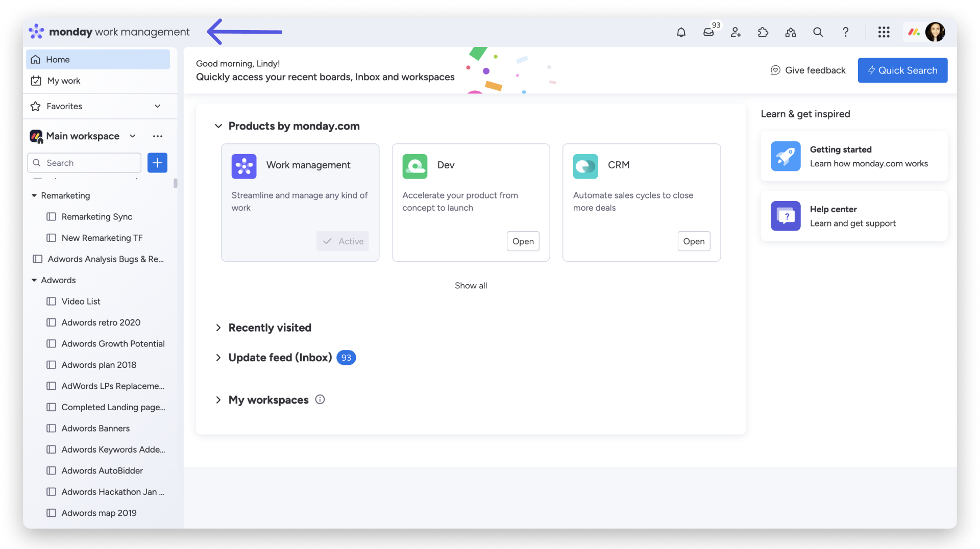Open the apps marketplace puzzle icon
The height and width of the screenshot is (549, 980).
pos(763,32)
